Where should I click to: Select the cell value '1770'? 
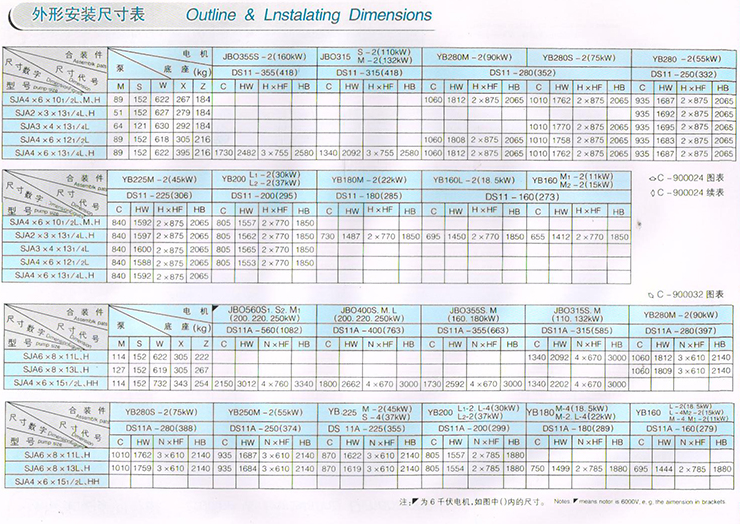(x=561, y=127)
